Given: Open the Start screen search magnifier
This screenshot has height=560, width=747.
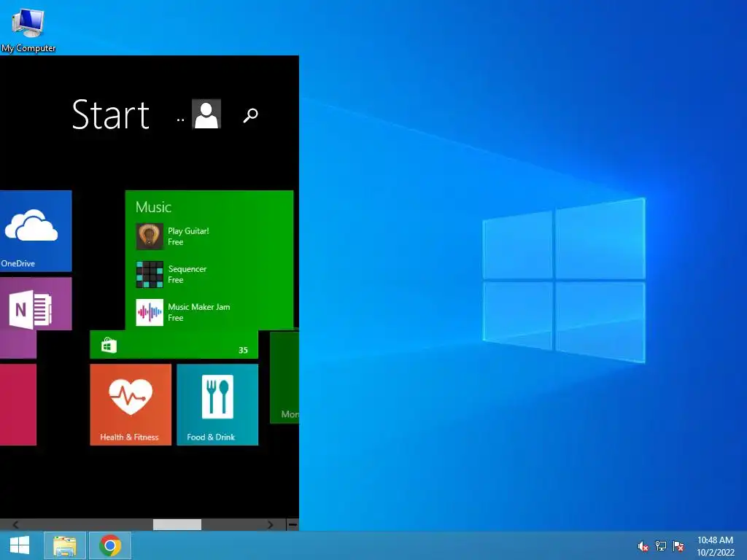Looking at the screenshot, I should (251, 114).
